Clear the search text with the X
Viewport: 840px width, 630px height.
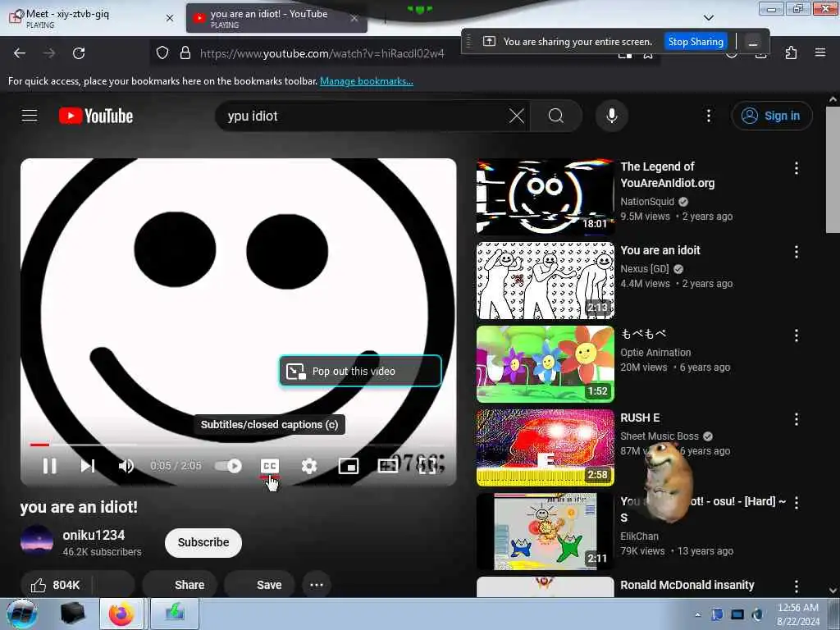tap(517, 116)
